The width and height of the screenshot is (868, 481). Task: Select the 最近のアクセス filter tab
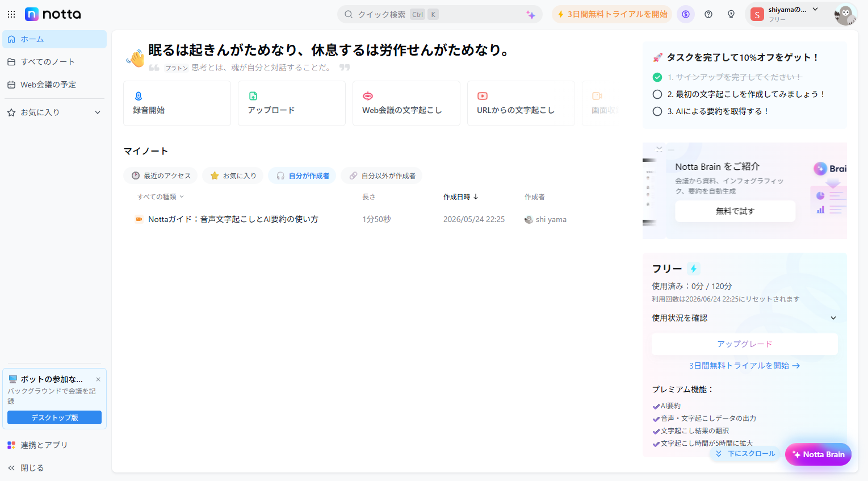point(161,176)
